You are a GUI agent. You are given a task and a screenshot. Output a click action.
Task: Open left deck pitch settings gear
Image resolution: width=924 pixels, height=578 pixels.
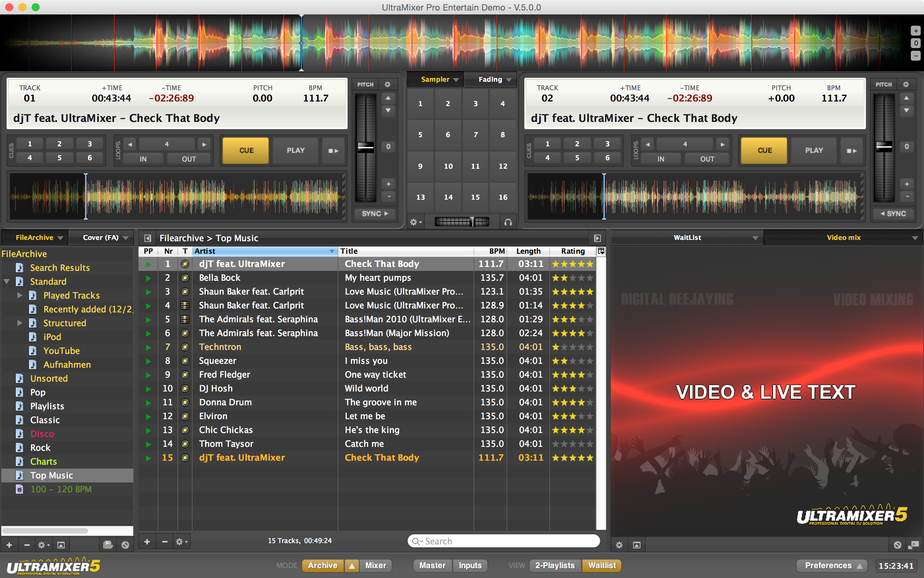[387, 84]
